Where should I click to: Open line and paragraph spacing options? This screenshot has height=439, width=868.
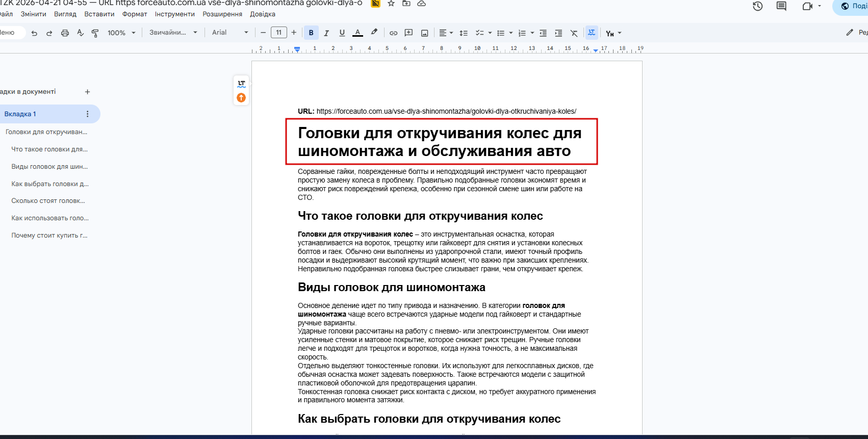pos(463,33)
